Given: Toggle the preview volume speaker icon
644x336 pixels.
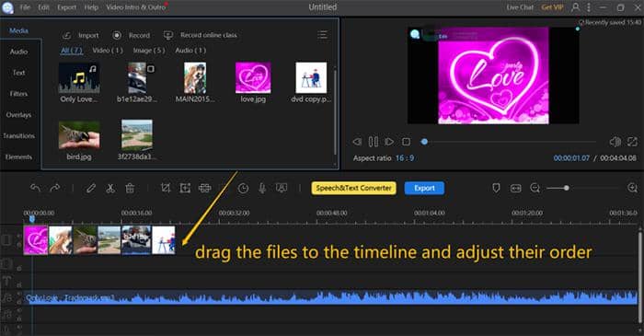Looking at the screenshot, I should [x=615, y=142].
